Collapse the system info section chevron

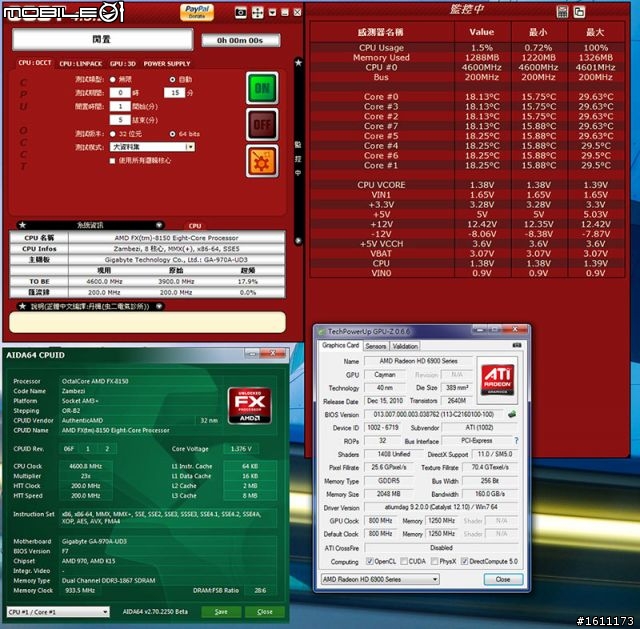click(x=159, y=225)
